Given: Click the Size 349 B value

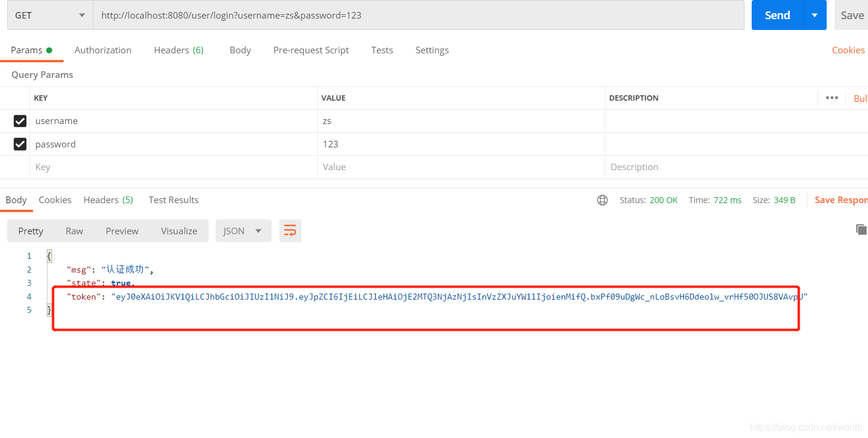Looking at the screenshot, I should (784, 200).
